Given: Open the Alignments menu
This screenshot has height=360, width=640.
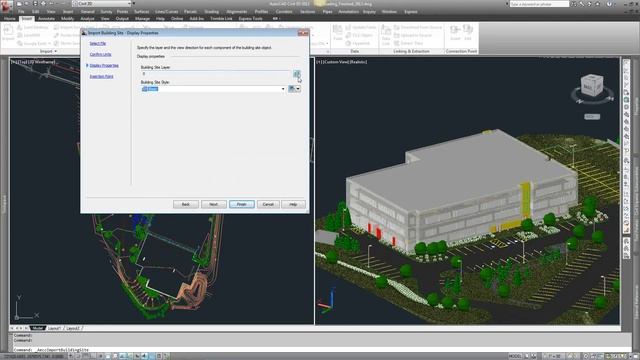Looking at the screenshot, I should pos(237,12).
